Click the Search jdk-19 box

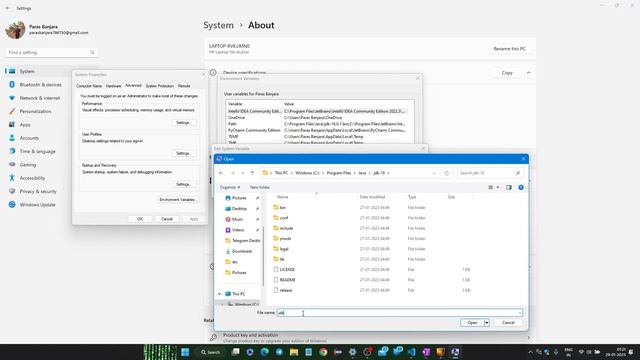pyautogui.click(x=490, y=173)
